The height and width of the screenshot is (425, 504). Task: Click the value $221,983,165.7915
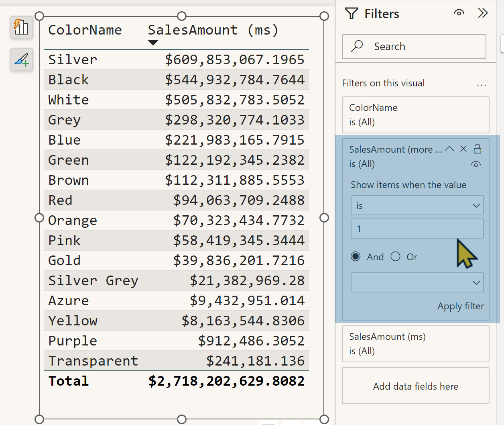coord(235,140)
